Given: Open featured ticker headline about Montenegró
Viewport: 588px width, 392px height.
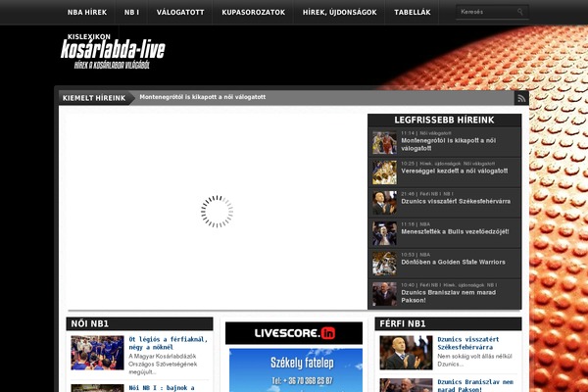Looking at the screenshot, I should click(203, 97).
